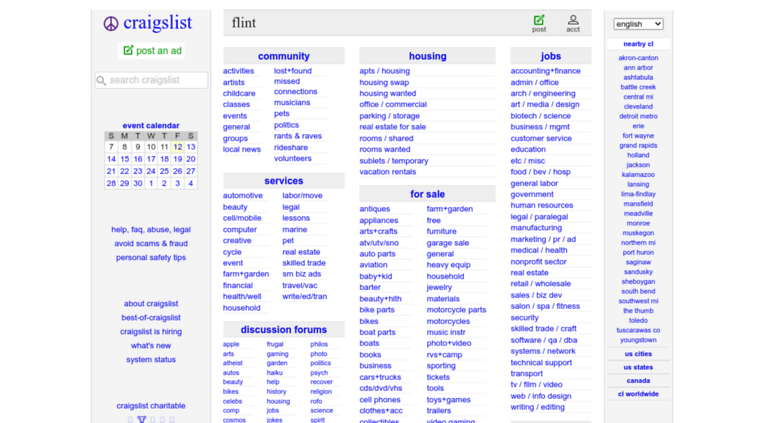Image resolution: width=777 pixels, height=423 pixels.
Task: Open the community category header
Action: click(x=283, y=56)
